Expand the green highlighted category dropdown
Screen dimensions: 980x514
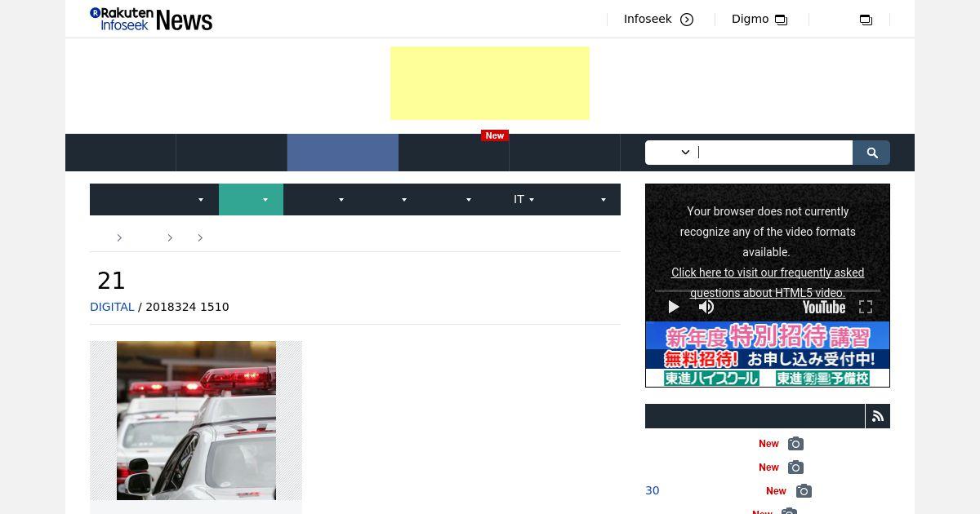(x=251, y=200)
